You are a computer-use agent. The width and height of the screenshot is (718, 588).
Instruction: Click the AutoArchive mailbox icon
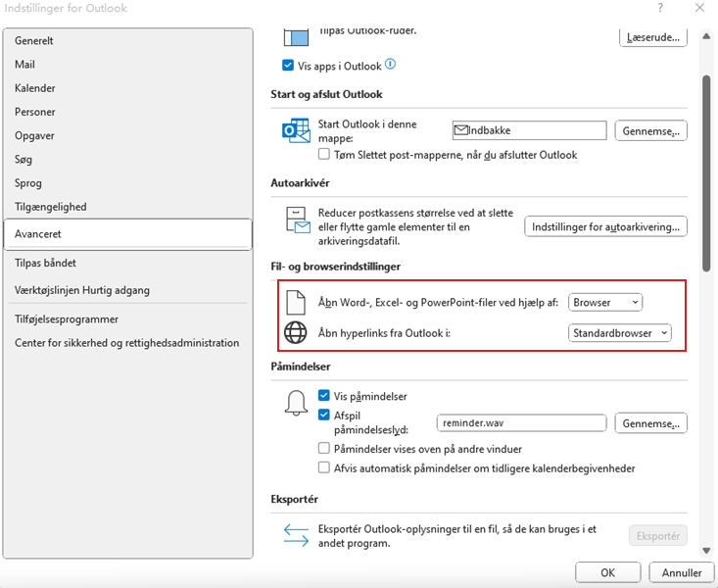298,220
